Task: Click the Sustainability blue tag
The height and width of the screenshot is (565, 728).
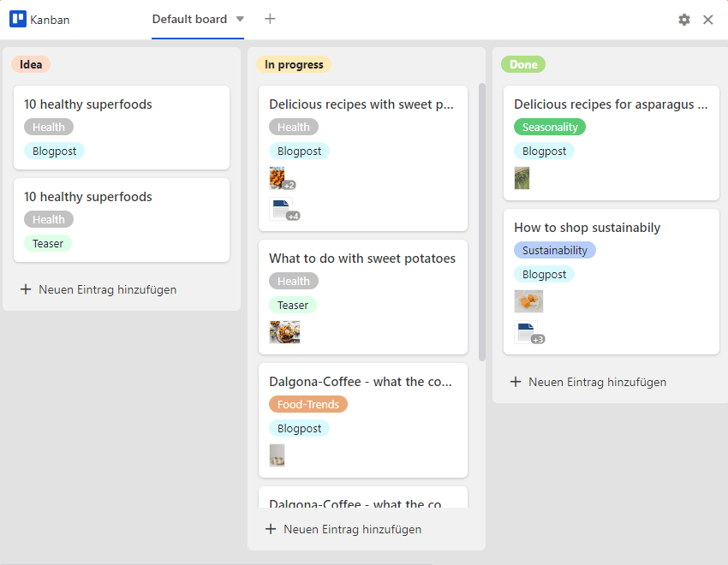Action: tap(555, 251)
